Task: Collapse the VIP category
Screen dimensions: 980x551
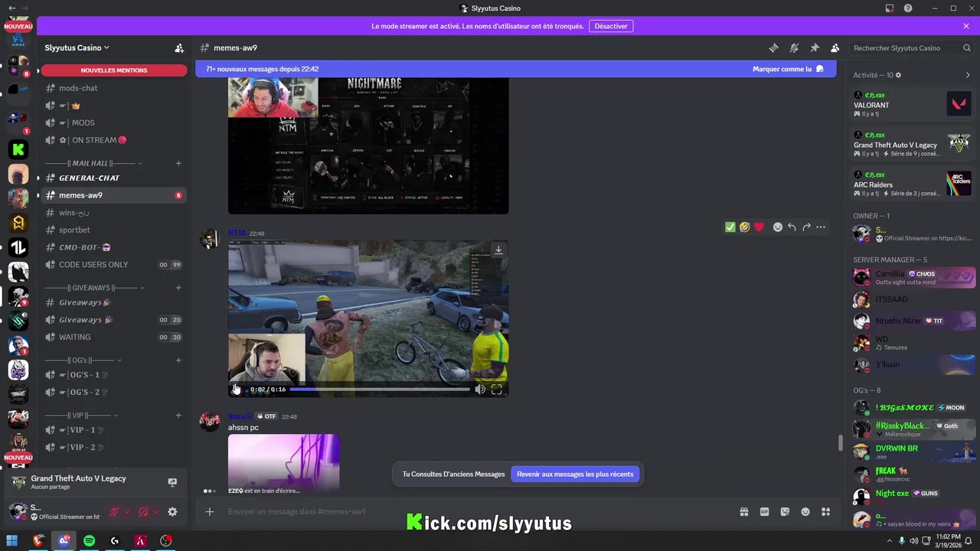Action: 81,416
